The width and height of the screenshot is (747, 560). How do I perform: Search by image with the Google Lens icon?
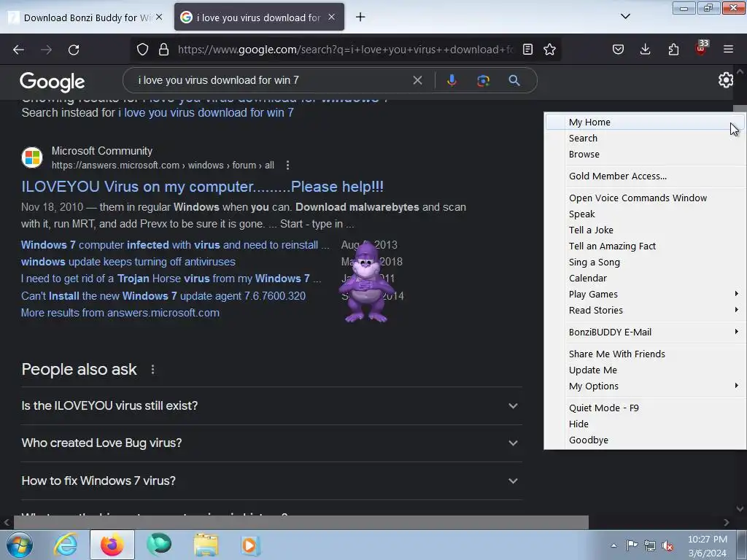tap(483, 80)
